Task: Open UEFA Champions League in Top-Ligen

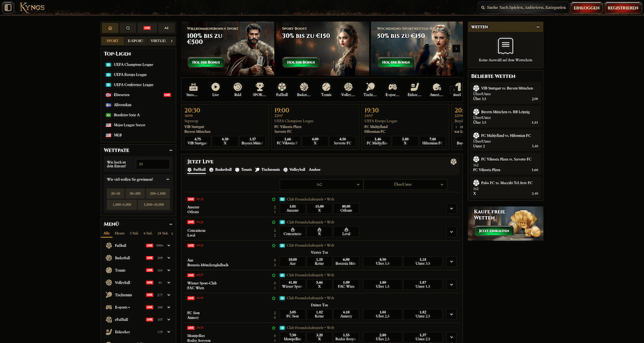Action: (x=133, y=64)
